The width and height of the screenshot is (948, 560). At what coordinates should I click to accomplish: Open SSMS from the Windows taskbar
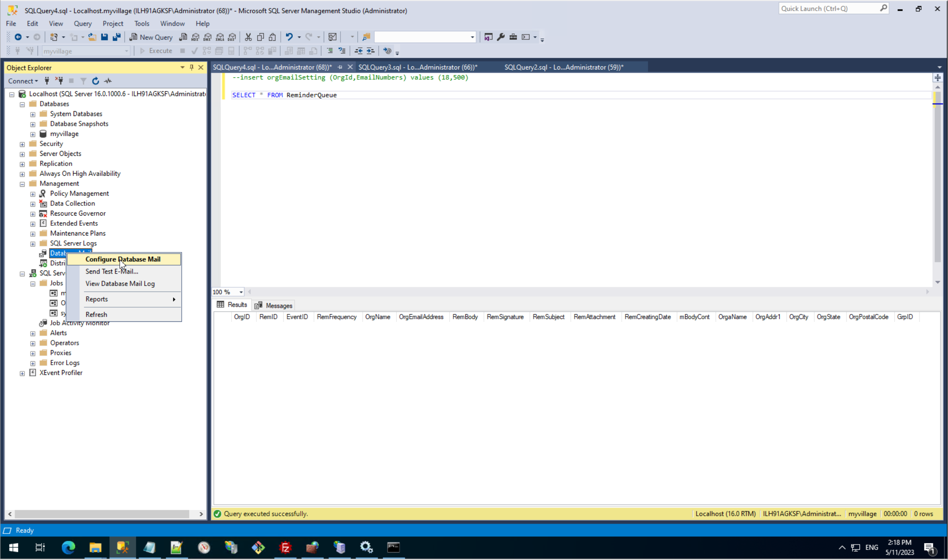click(x=122, y=548)
